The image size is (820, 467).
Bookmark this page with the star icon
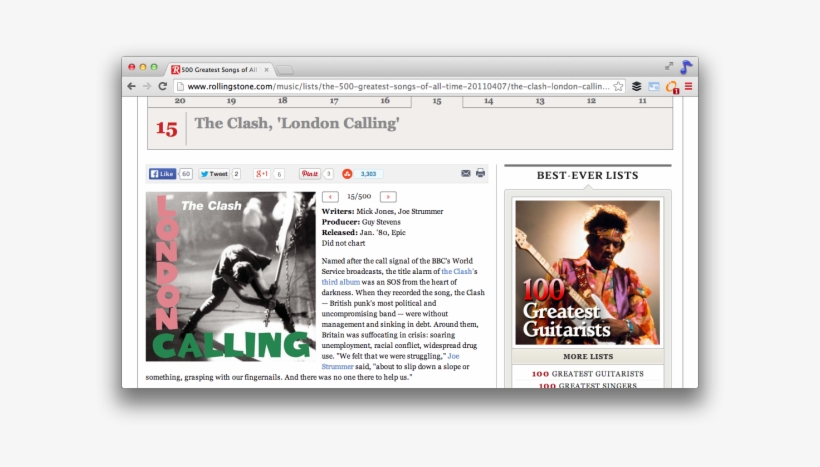(x=618, y=87)
